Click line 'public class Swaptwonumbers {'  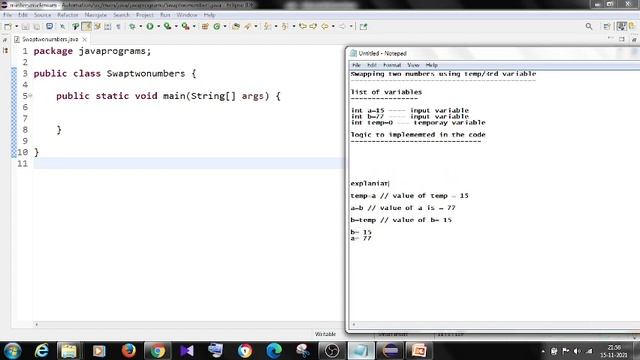(115, 73)
